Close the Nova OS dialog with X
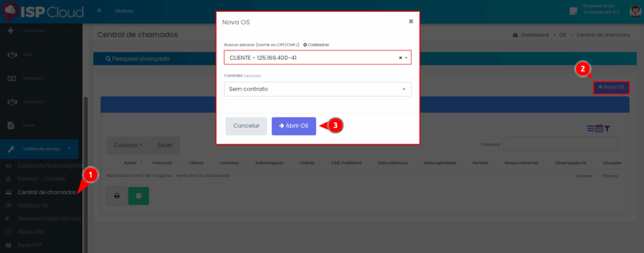644x253 pixels. click(411, 21)
